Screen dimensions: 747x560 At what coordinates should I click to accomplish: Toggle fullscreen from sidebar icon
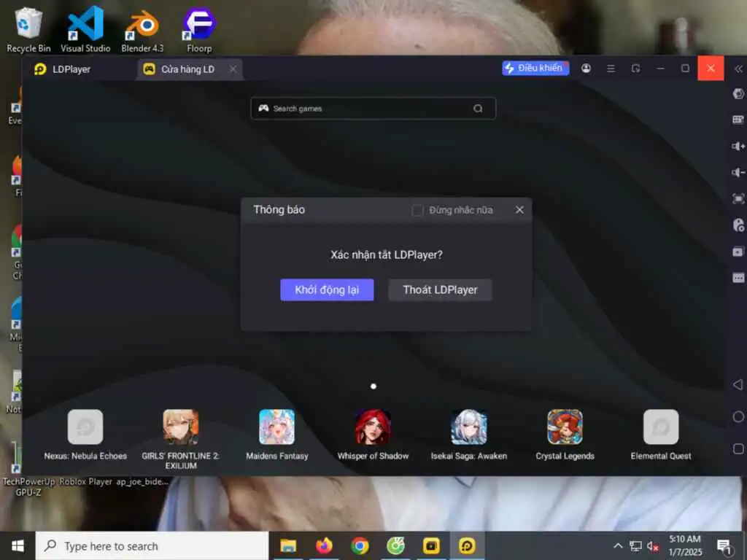(x=738, y=199)
